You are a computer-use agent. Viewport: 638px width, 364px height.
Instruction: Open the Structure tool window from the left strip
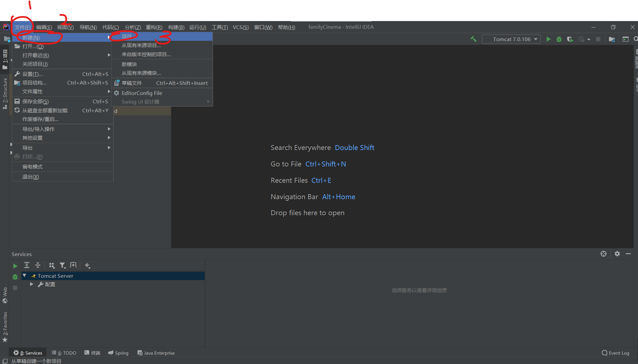pos(5,93)
